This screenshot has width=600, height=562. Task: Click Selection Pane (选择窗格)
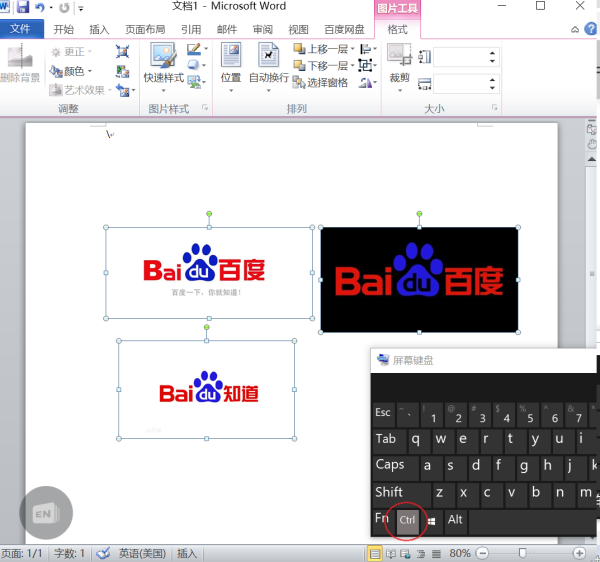tap(320, 82)
